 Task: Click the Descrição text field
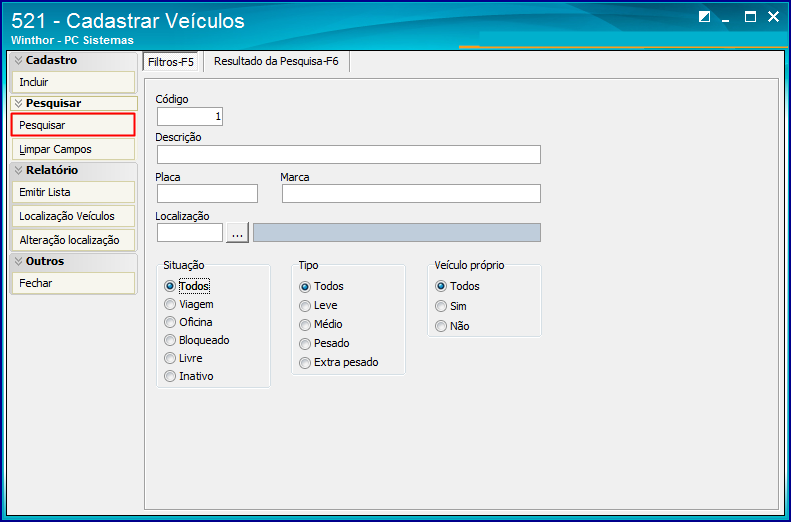pyautogui.click(x=349, y=154)
